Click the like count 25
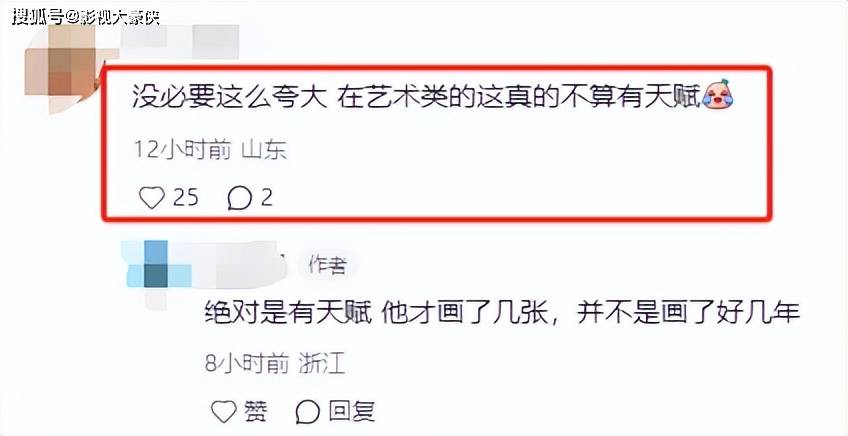848x436 pixels. pyautogui.click(x=186, y=199)
